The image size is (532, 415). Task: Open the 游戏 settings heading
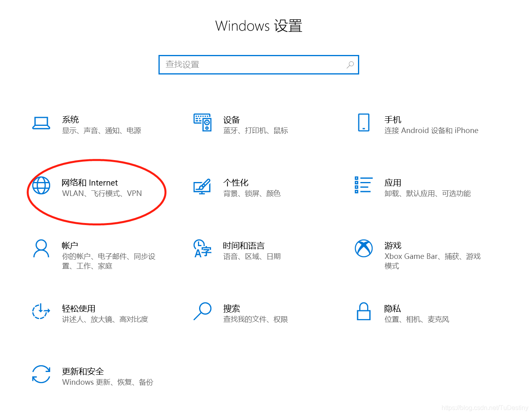tap(393, 245)
